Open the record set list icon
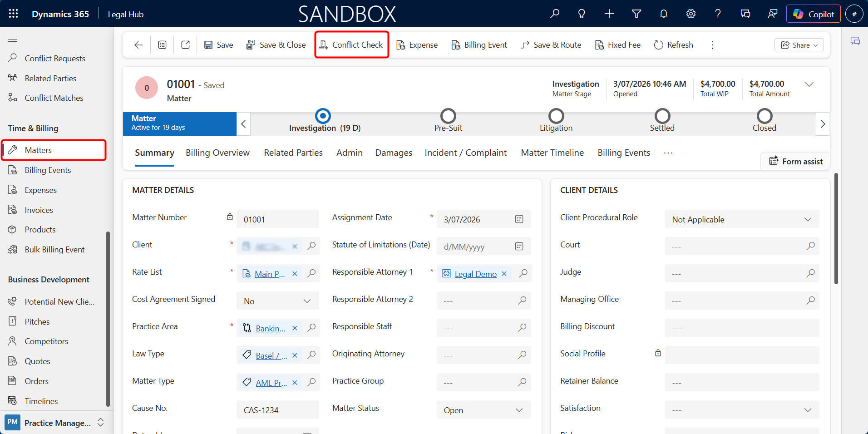 tap(162, 45)
